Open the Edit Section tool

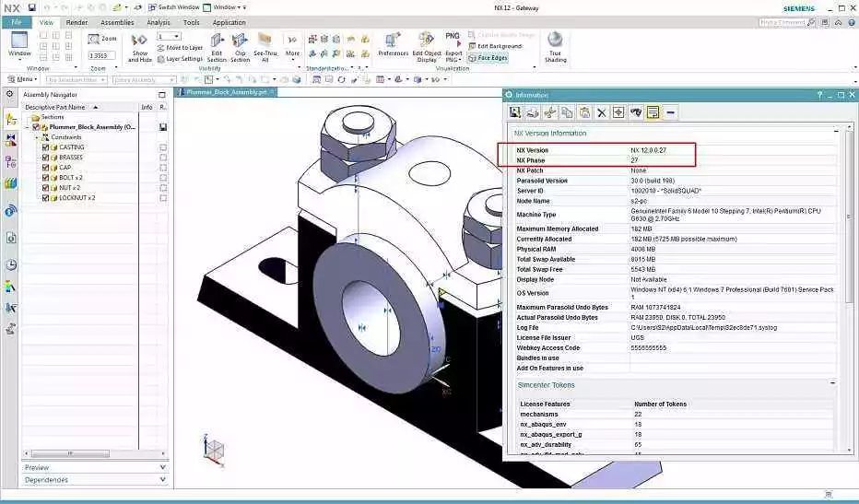point(217,47)
